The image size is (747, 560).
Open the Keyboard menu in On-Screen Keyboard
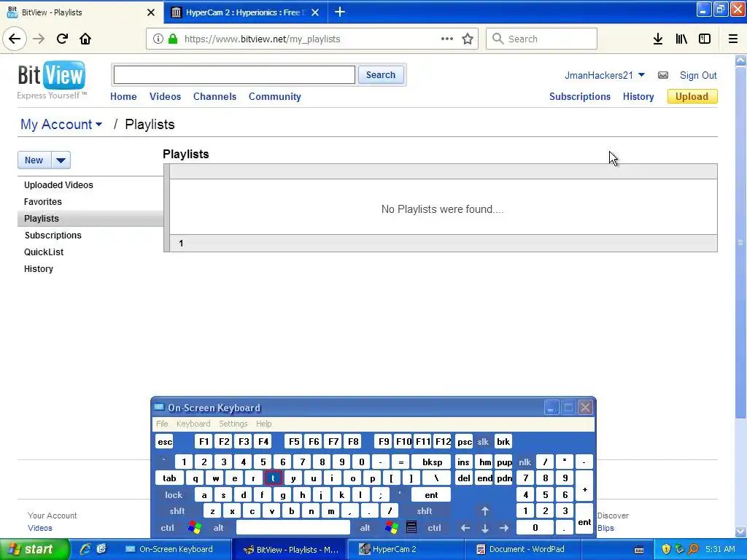pos(193,424)
